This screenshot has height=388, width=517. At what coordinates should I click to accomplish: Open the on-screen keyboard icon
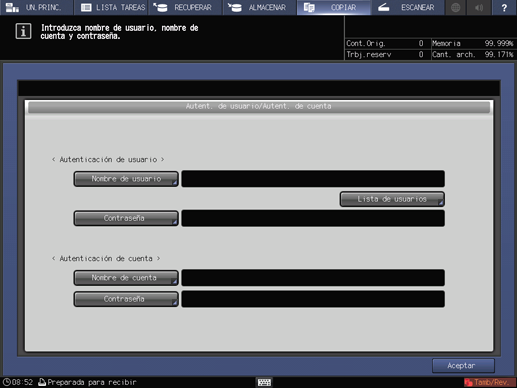click(x=264, y=382)
